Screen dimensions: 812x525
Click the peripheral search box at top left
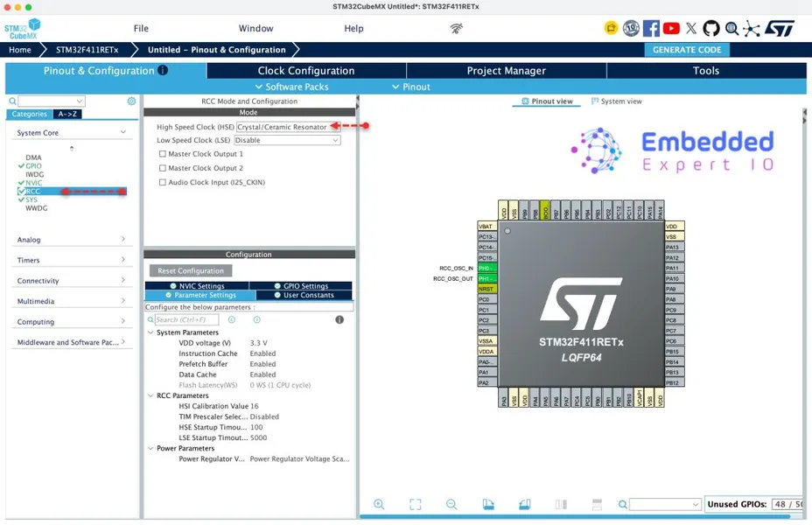click(52, 101)
